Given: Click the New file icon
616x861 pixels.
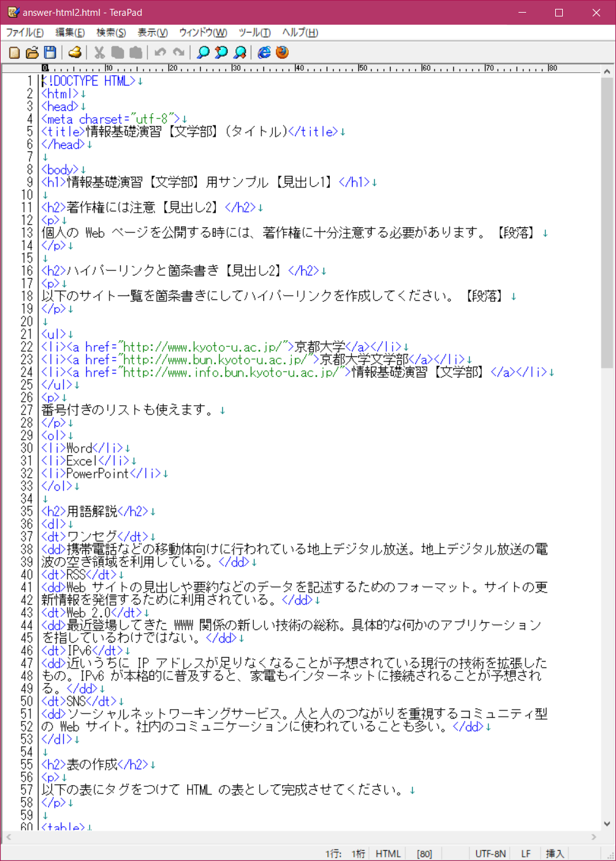Looking at the screenshot, I should [x=14, y=53].
